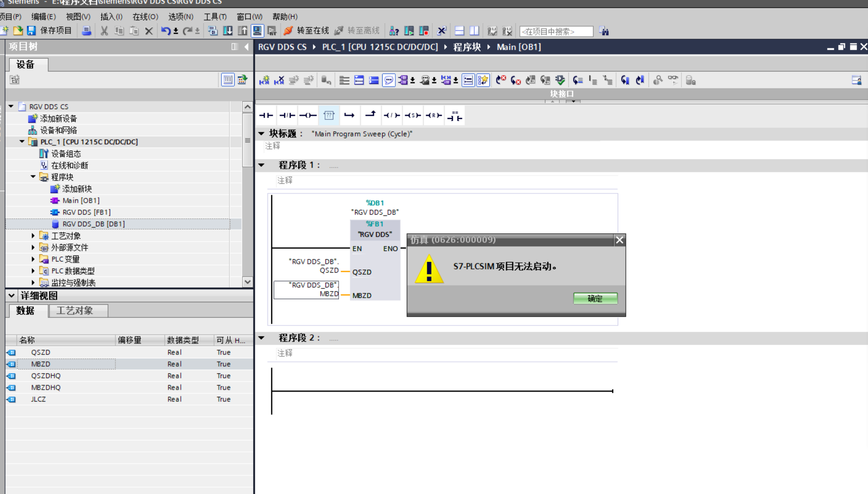868x494 pixels.
Task: Click the normally open contact icon
Action: tap(266, 116)
